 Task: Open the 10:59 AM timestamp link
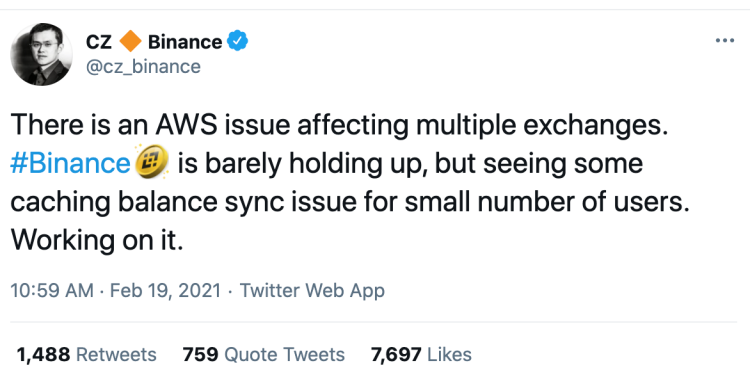(x=52, y=290)
